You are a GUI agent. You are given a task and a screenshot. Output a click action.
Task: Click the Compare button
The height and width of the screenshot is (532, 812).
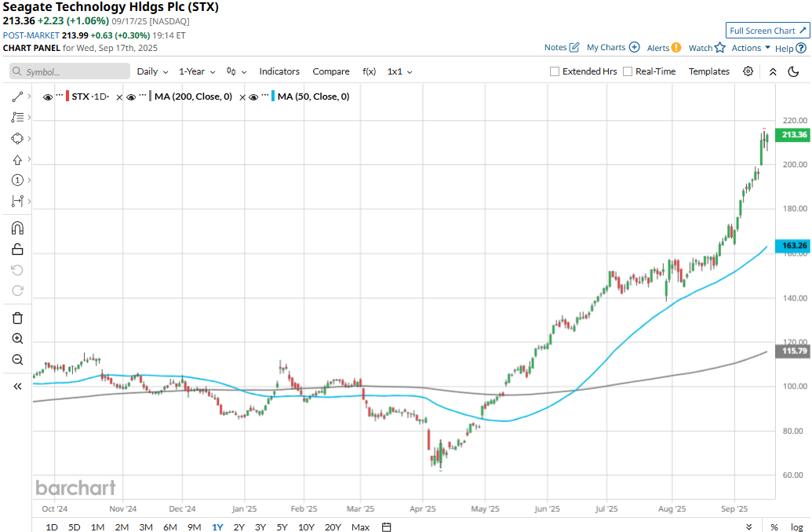331,71
